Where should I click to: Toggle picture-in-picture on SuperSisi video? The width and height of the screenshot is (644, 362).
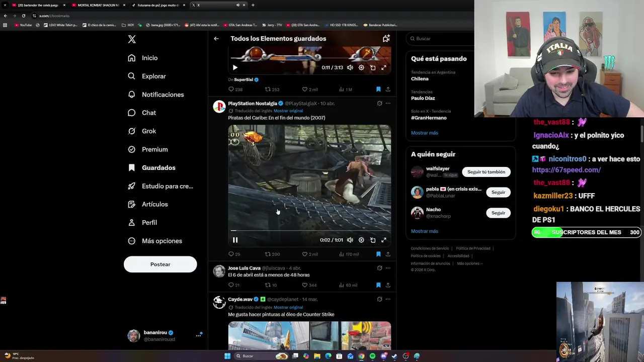coord(373,67)
